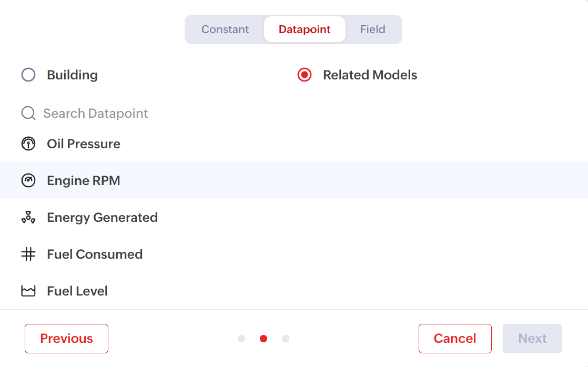This screenshot has height=367, width=588.
Task: Jump to the third step dot
Action: coord(286,339)
